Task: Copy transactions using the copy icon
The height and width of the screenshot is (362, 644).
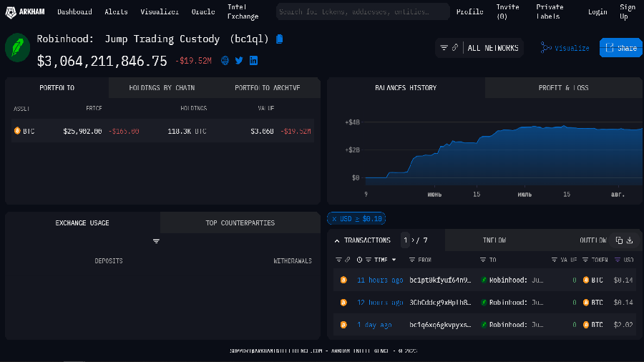Action: (x=619, y=240)
